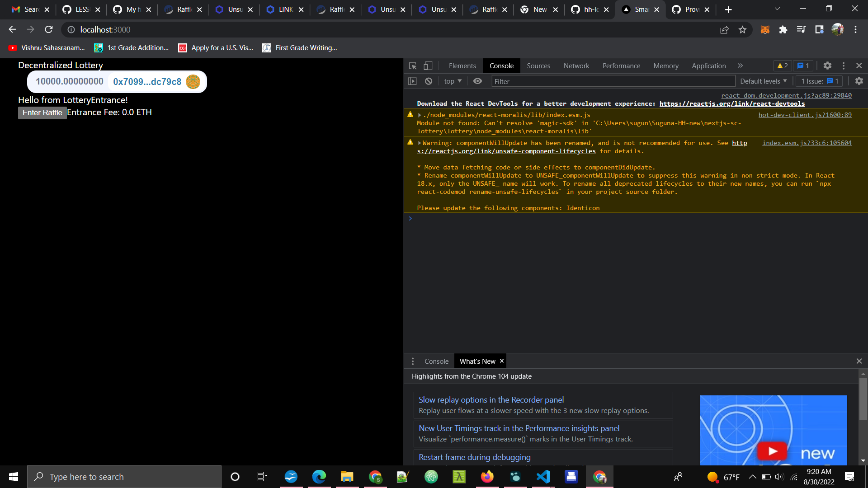This screenshot has width=868, height=488.
Task: Click the 1 Issue notification toggle
Action: click(818, 81)
